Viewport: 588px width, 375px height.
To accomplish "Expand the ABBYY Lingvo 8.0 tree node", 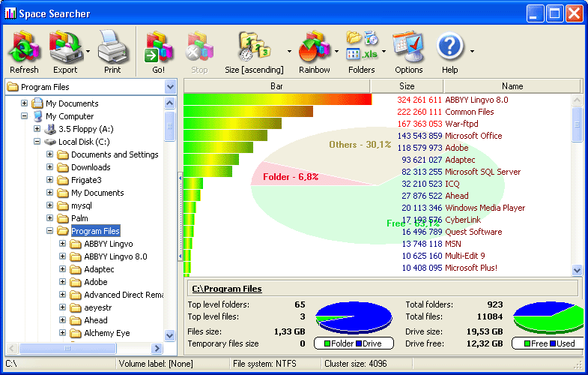I will coord(63,256).
